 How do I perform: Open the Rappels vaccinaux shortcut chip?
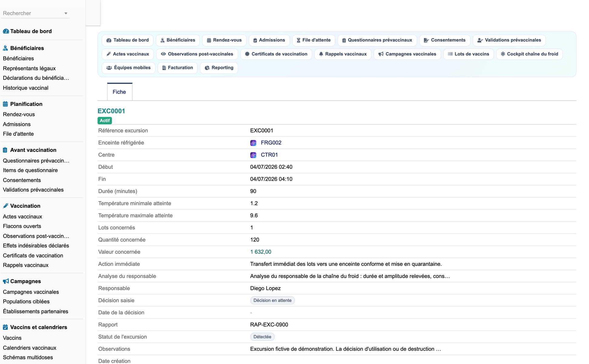click(x=343, y=54)
